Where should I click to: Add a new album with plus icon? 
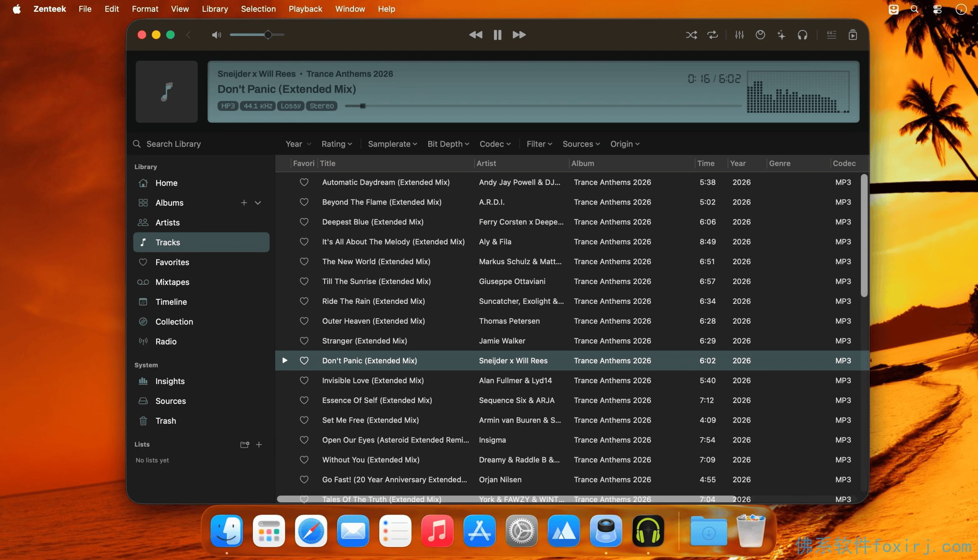coord(244,203)
